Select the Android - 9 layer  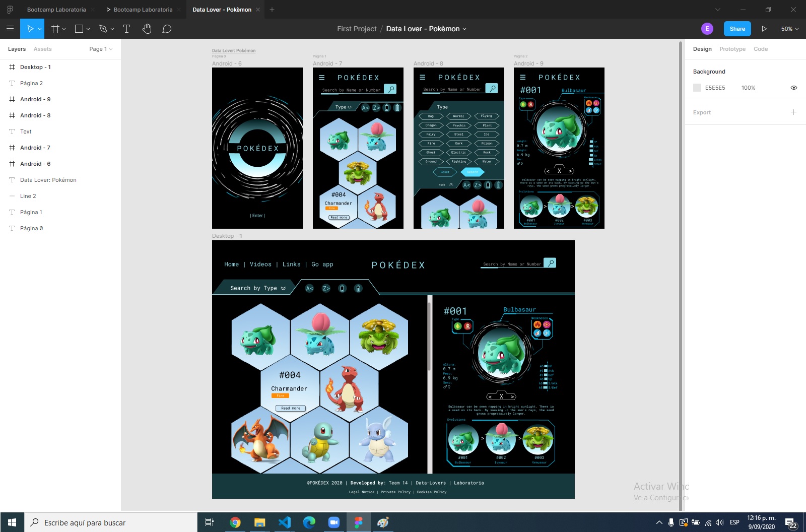[x=60, y=99]
